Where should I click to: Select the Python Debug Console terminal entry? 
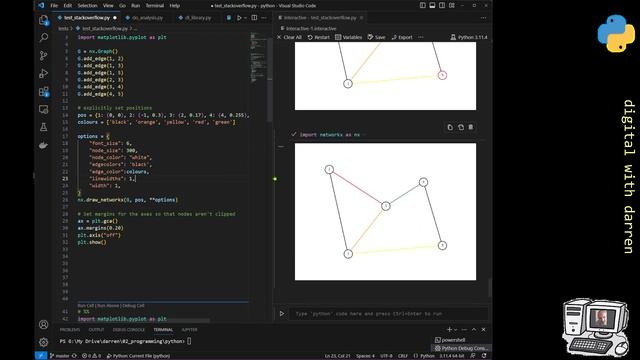[462, 348]
